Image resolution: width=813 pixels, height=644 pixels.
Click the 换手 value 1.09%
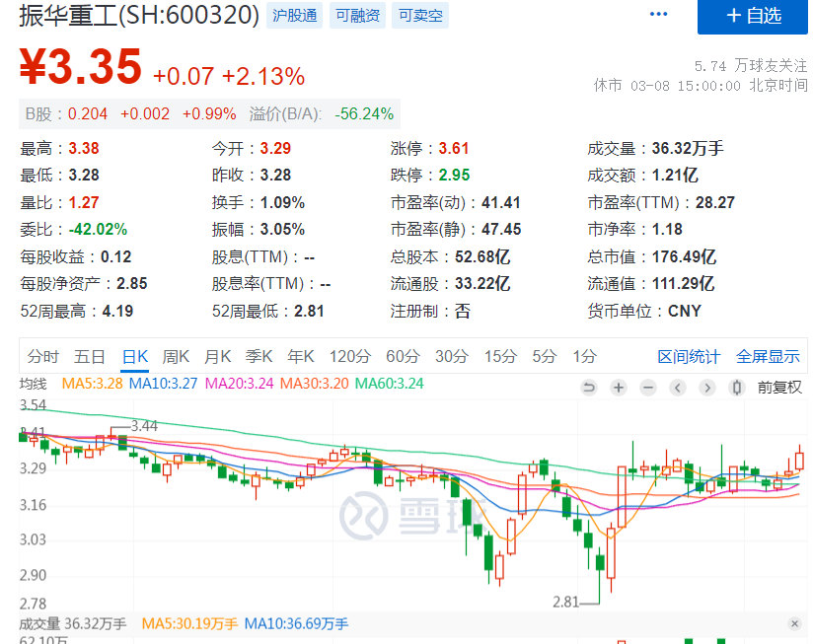pyautogui.click(x=282, y=202)
